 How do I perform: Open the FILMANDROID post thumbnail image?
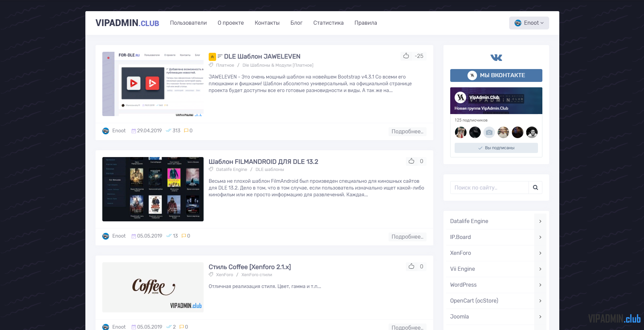153,189
